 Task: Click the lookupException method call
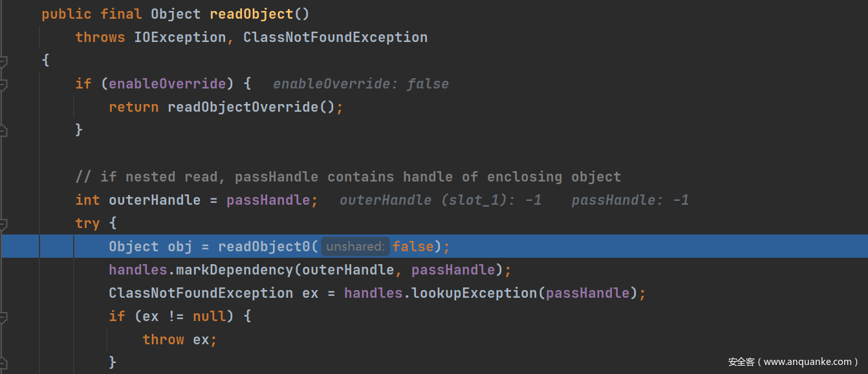474,293
